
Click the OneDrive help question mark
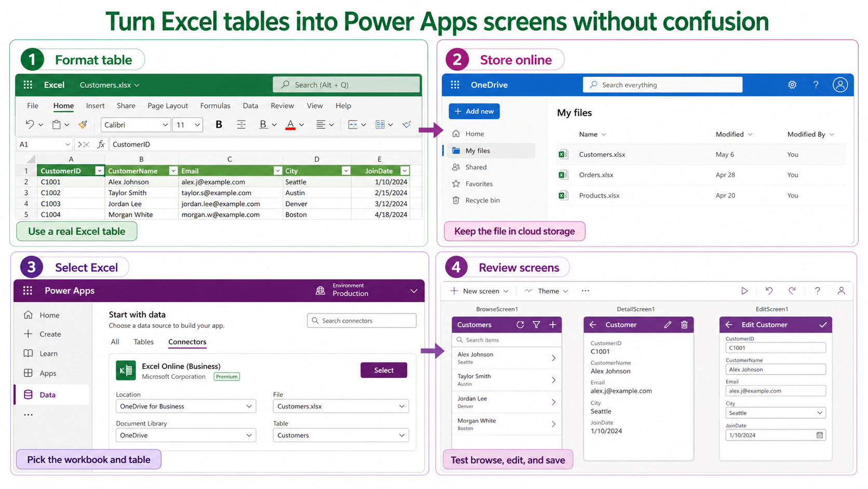(816, 85)
